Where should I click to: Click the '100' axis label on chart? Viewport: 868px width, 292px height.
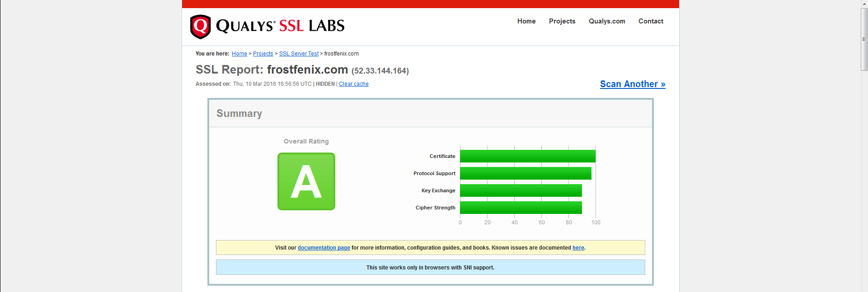pyautogui.click(x=596, y=222)
